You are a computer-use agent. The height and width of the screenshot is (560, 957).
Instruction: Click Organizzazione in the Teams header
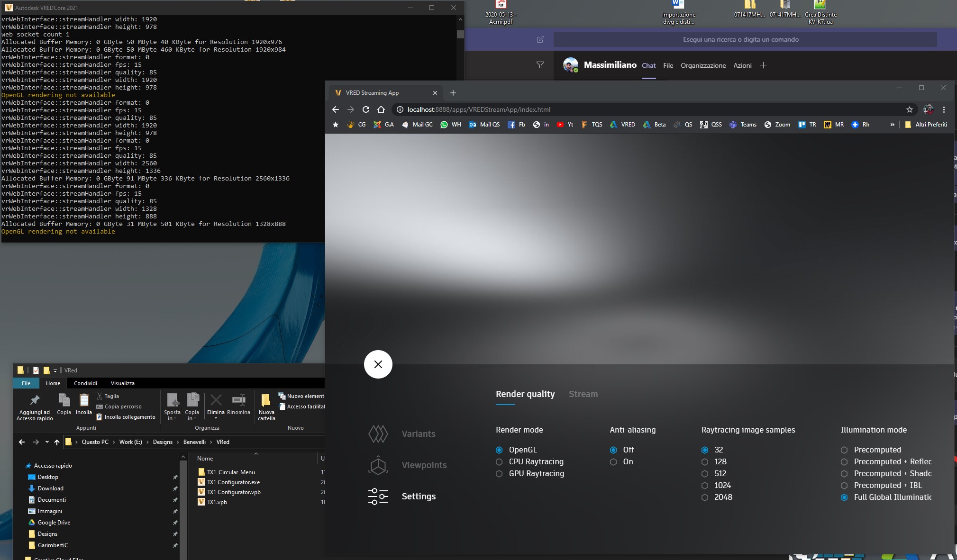tap(702, 65)
